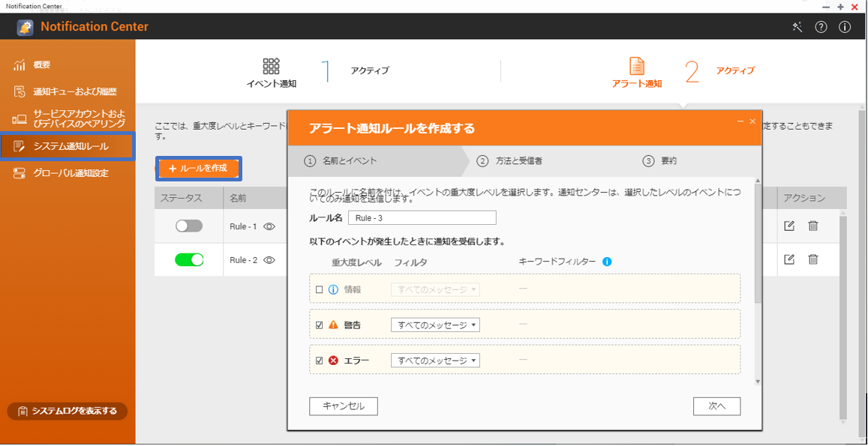Viewport: 868px width, 446px height.
Task: Click the ルール名 input field
Action: pyautogui.click(x=421, y=217)
